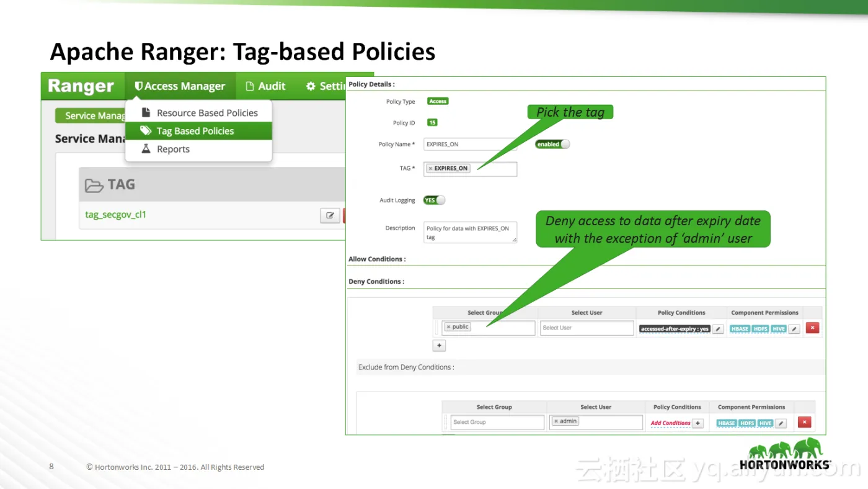Remove the EXPIRES_ON tag chip

(430, 168)
